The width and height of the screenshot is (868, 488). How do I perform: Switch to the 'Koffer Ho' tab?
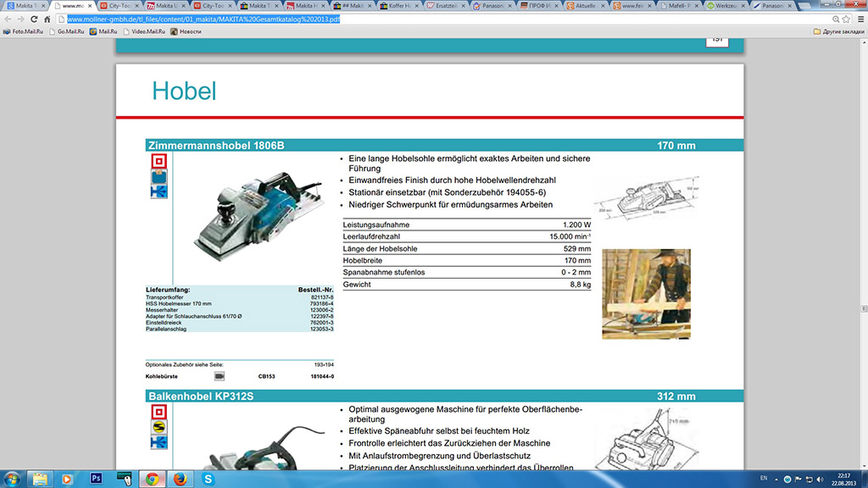pos(398,6)
